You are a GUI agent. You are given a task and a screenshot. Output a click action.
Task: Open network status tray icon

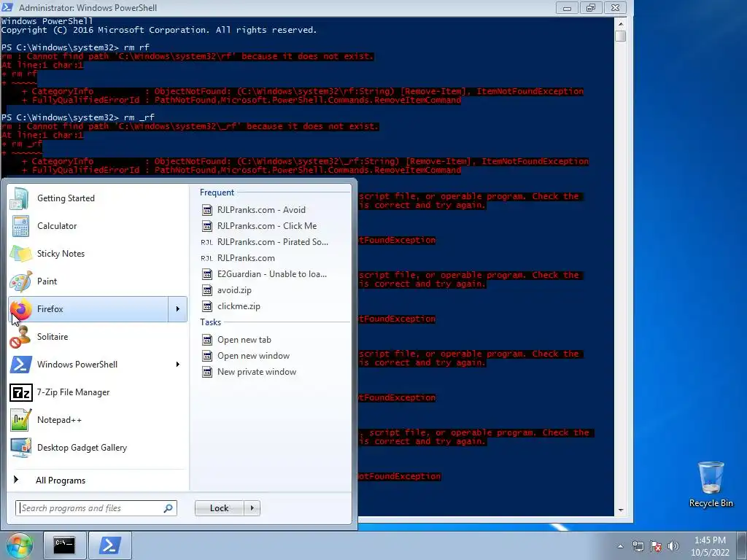(638, 546)
